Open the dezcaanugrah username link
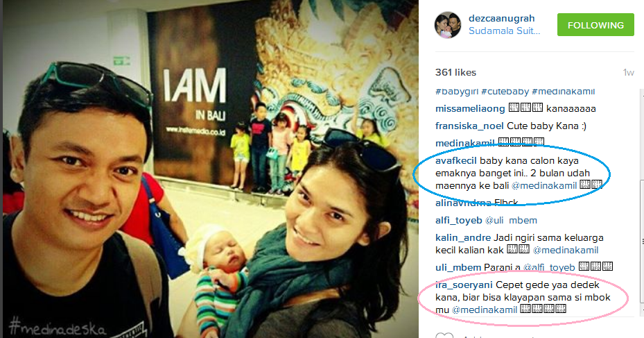Image resolution: width=644 pixels, height=338 pixels. coord(501,19)
